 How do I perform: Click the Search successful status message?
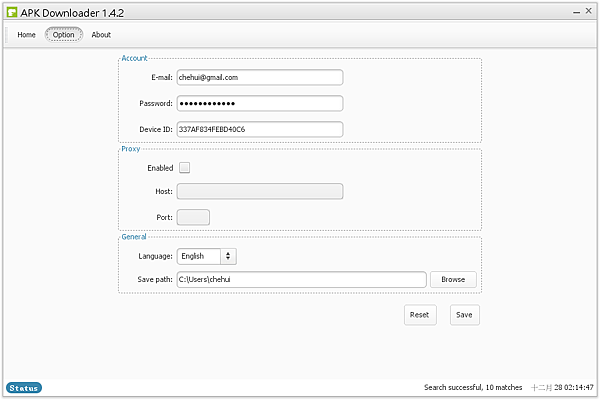click(x=473, y=387)
